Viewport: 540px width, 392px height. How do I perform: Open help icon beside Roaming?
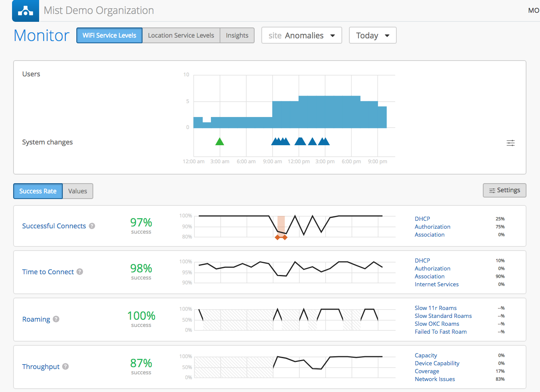click(x=56, y=319)
